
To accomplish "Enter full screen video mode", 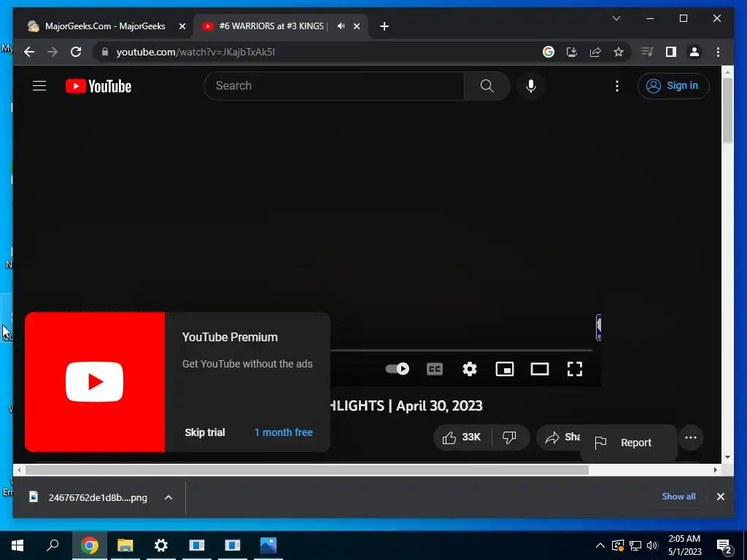I will (x=575, y=369).
